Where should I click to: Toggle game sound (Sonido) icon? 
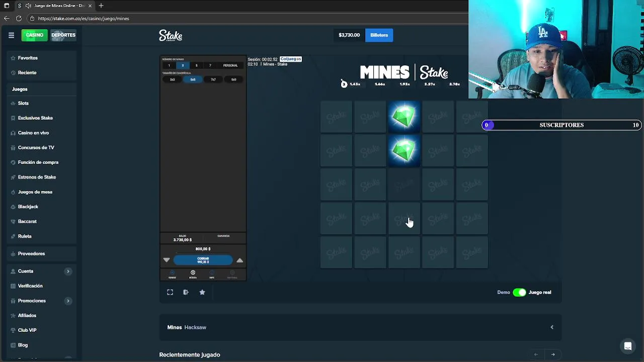click(x=173, y=275)
